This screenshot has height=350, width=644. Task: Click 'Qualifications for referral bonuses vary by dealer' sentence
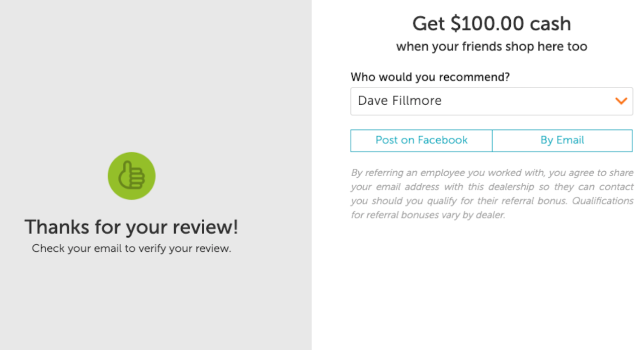pyautogui.click(x=492, y=208)
